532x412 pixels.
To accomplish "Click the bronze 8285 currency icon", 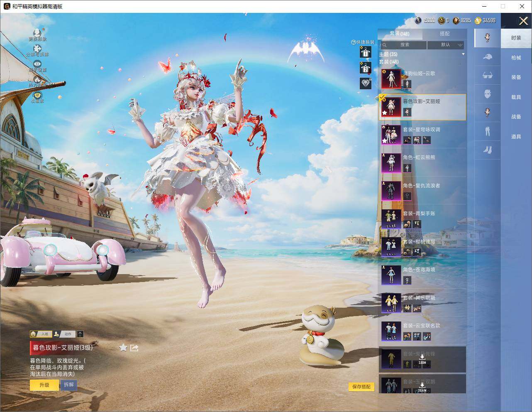I will tap(456, 20).
